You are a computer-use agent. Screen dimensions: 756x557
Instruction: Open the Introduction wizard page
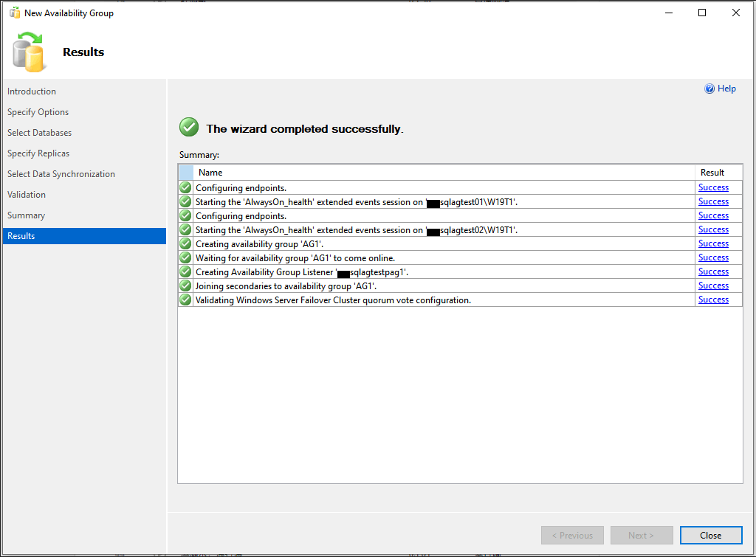(x=32, y=91)
